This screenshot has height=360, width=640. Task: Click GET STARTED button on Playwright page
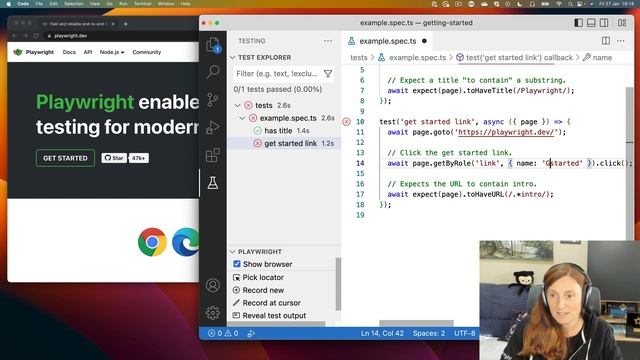65,158
